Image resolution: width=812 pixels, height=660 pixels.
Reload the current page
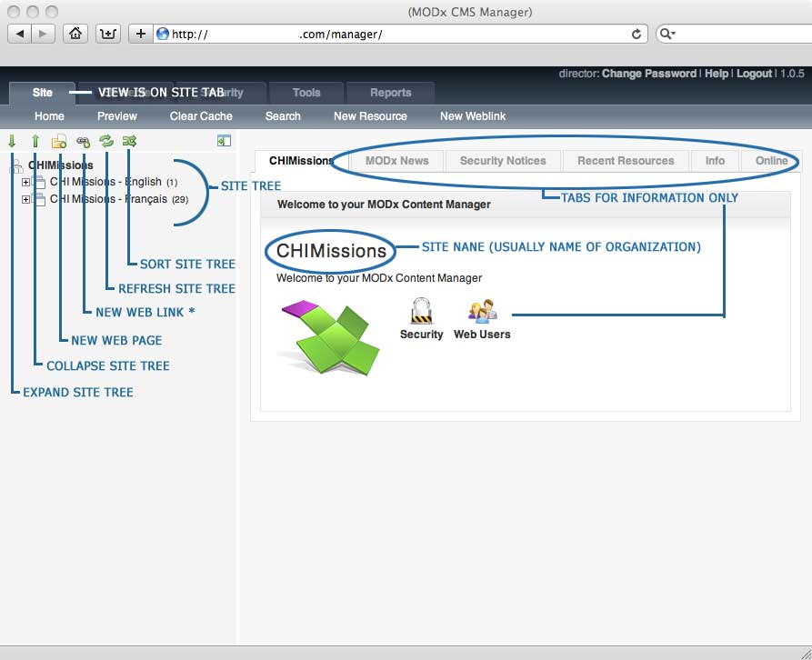(x=637, y=35)
